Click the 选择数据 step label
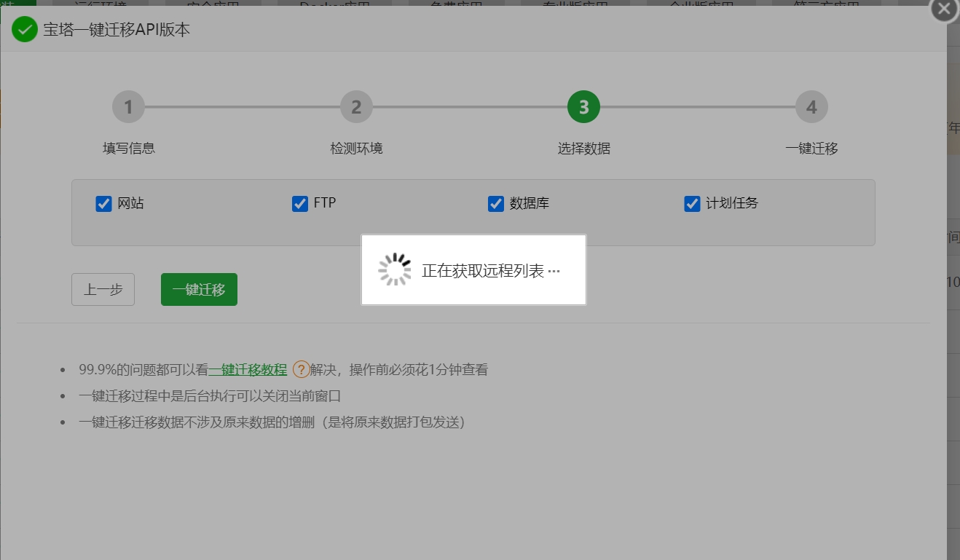This screenshot has height=560, width=960. coord(584,148)
